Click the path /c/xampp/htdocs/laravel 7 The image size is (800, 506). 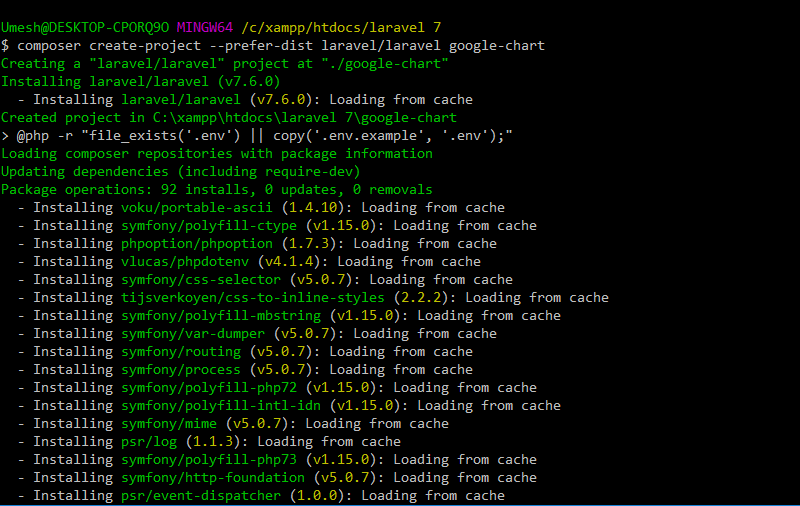click(x=341, y=28)
